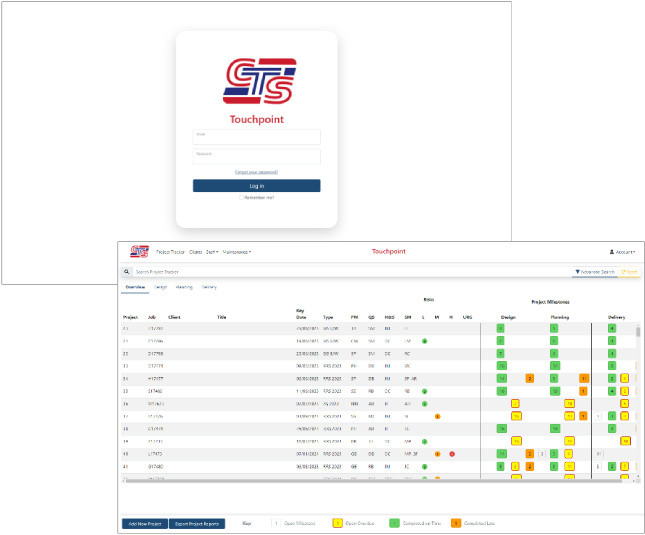The height and width of the screenshot is (535, 645).
Task: Click Forgot your password link
Action: pos(256,172)
